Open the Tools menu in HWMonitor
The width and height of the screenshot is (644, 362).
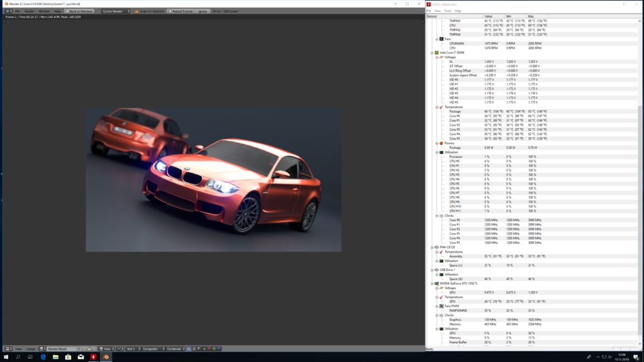tap(448, 11)
